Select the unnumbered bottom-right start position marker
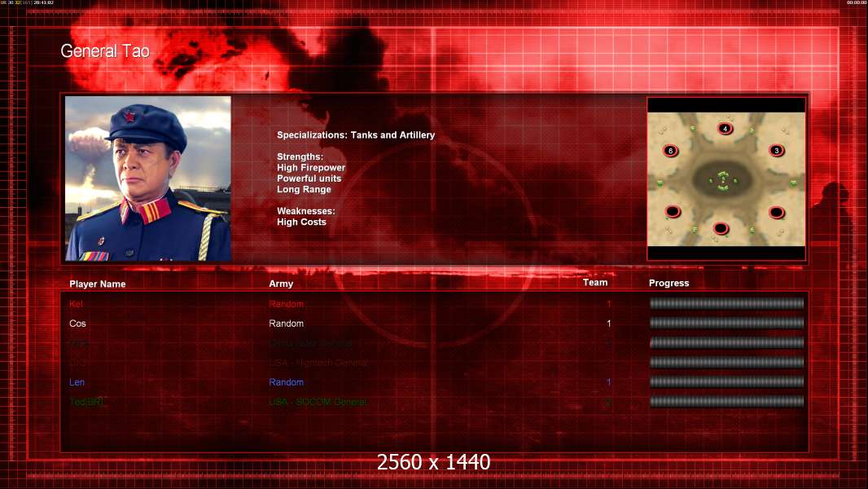868x489 pixels. (x=776, y=212)
